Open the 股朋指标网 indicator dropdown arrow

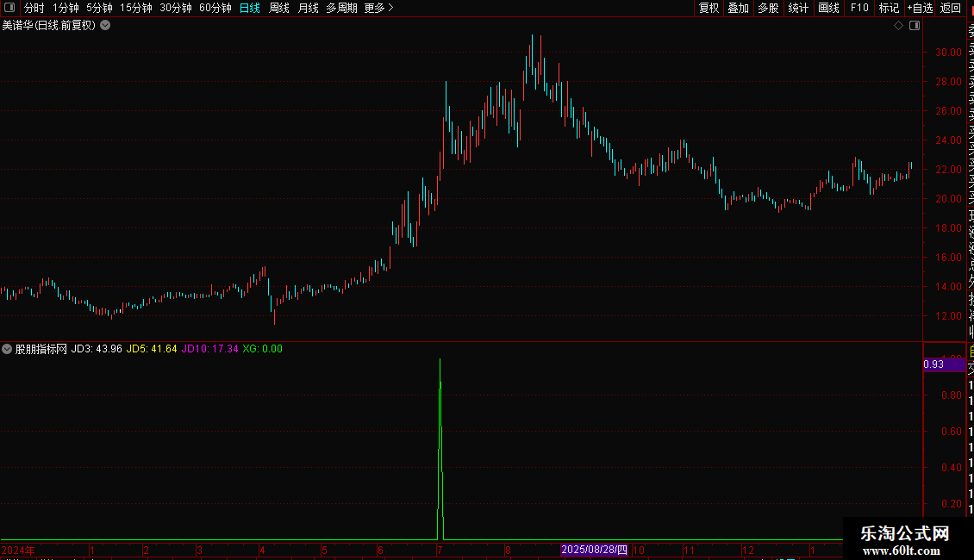7,349
